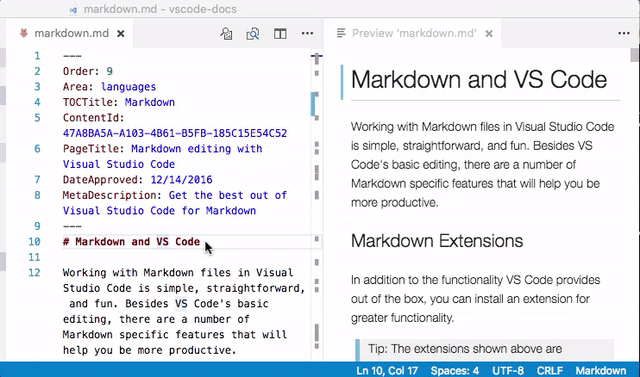This screenshot has height=377, width=640.
Task: Open changes icon in editor toolbar
Action: coord(226,34)
